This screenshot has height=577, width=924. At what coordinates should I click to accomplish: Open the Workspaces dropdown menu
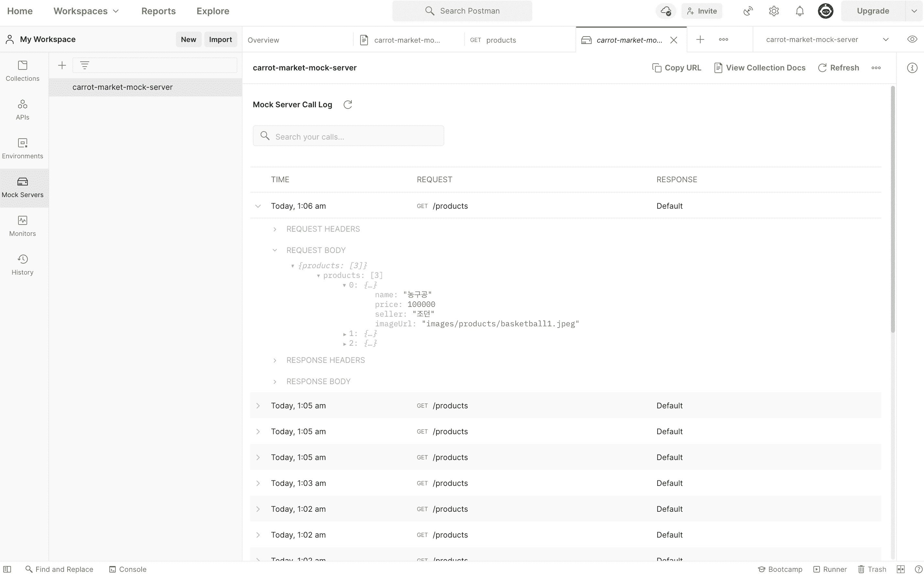[86, 11]
